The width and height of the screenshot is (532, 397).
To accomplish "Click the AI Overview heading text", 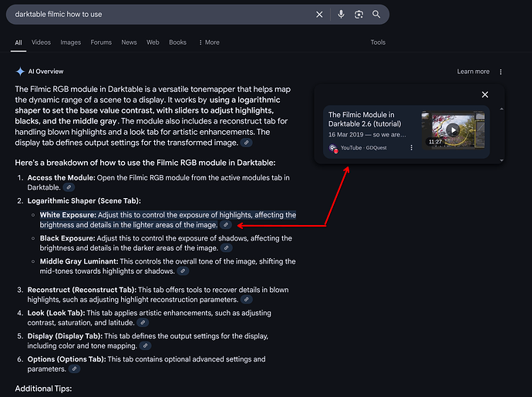I will (x=45, y=72).
